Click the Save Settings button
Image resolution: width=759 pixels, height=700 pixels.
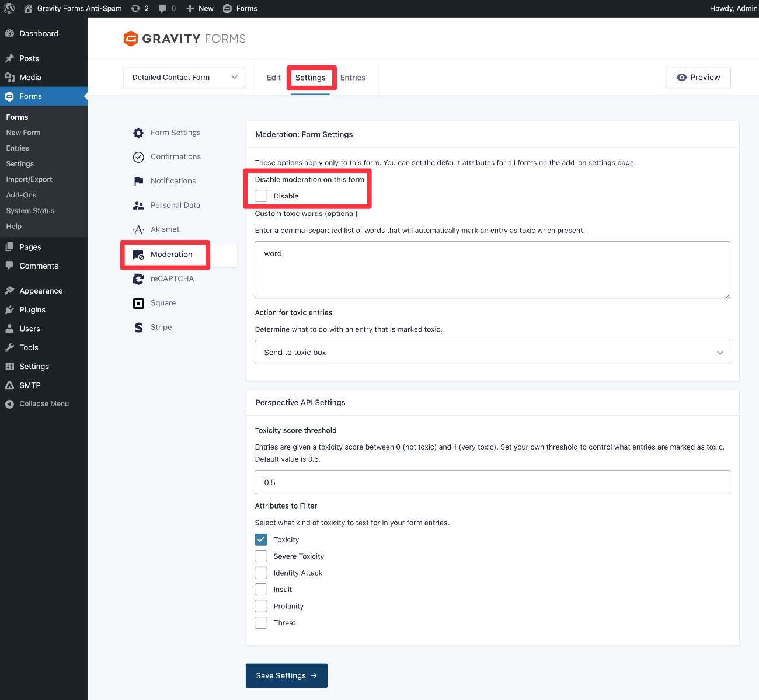coord(286,675)
